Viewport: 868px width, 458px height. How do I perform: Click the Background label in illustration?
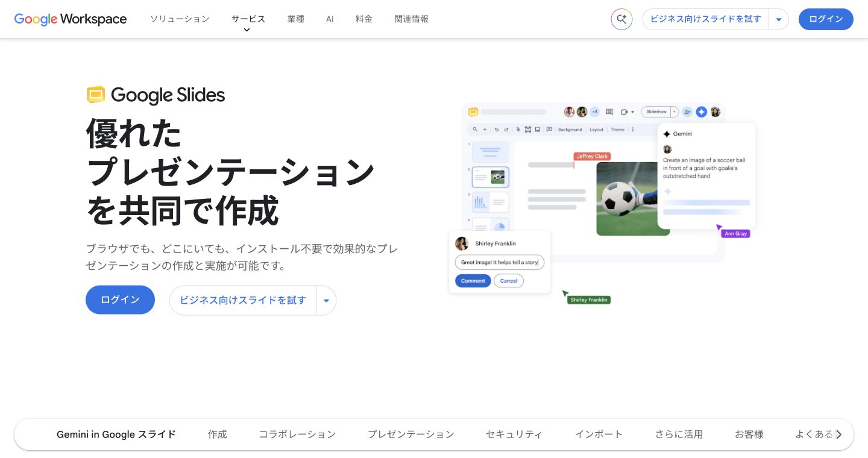pos(570,130)
